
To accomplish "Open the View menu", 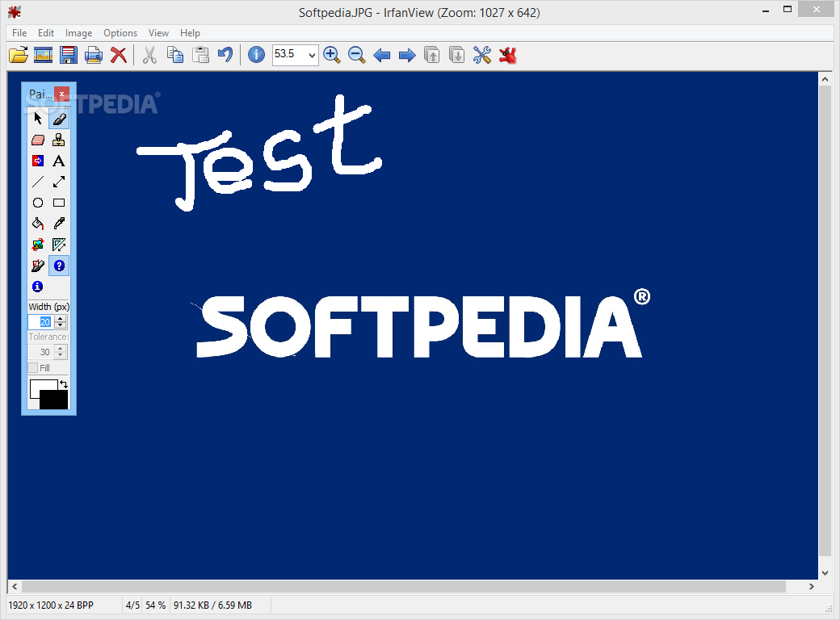I will click(158, 32).
